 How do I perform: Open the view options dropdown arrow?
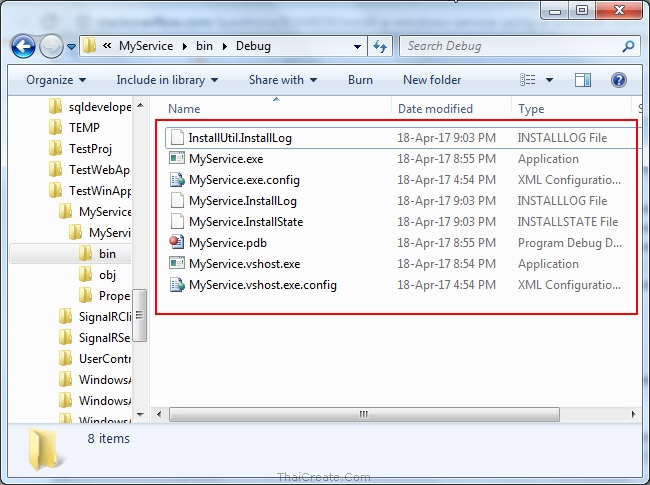549,80
